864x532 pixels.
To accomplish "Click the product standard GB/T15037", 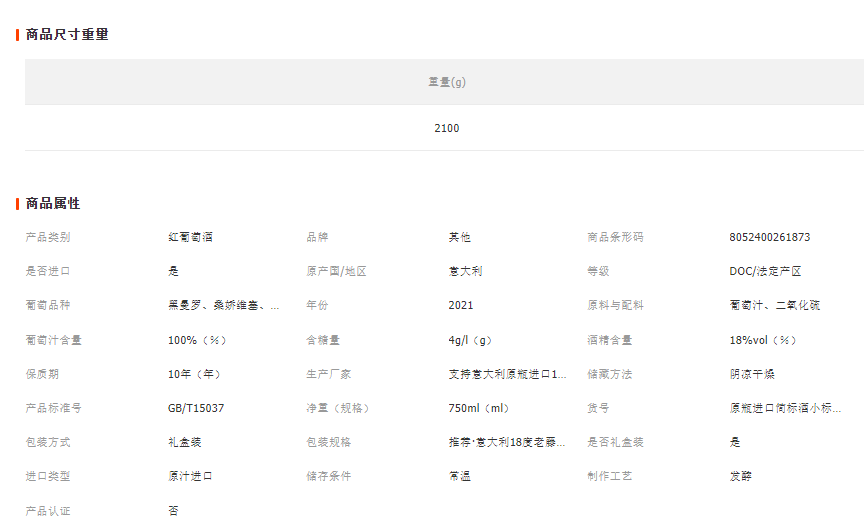I will (196, 408).
